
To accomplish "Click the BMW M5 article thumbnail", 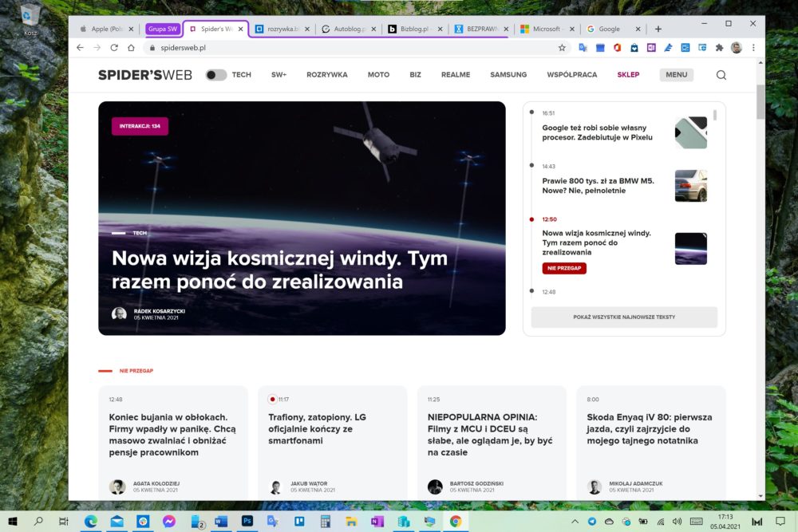I will click(x=690, y=186).
